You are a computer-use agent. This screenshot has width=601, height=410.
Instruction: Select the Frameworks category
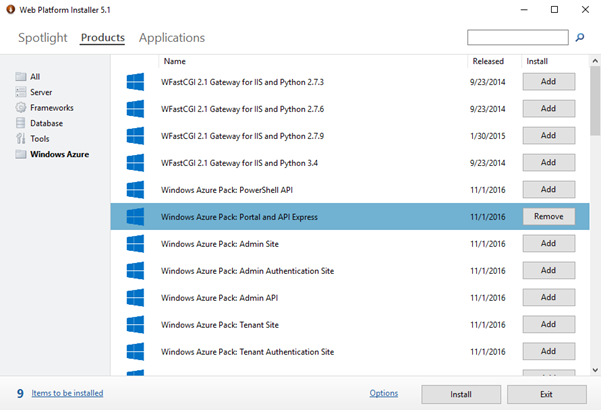point(52,108)
